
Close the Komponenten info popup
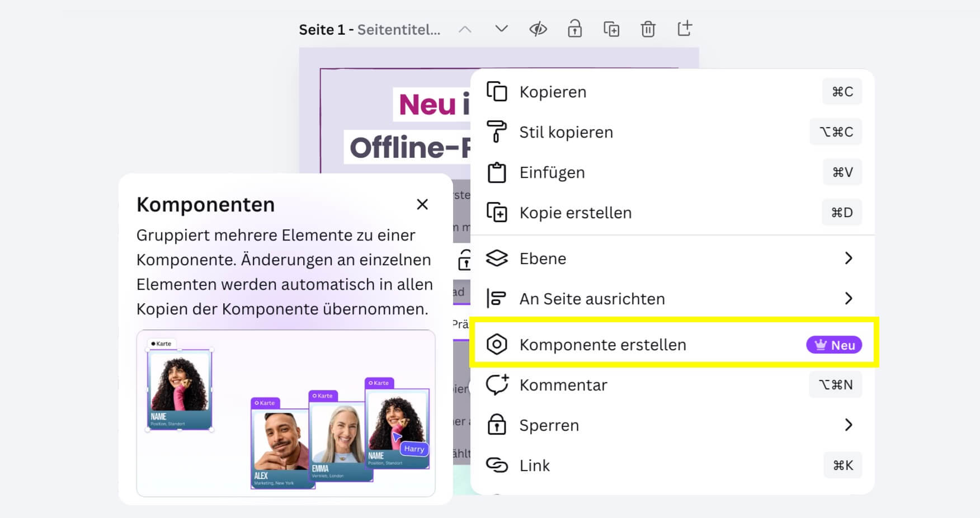(x=422, y=205)
